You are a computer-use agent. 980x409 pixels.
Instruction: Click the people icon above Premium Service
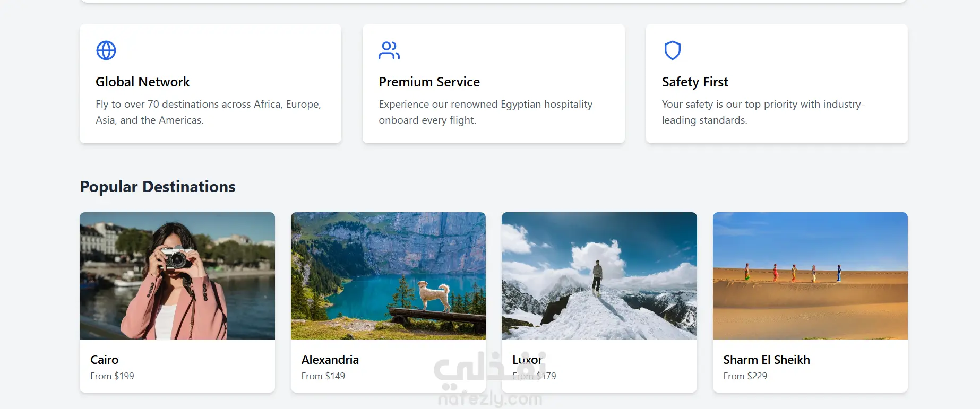pos(389,50)
